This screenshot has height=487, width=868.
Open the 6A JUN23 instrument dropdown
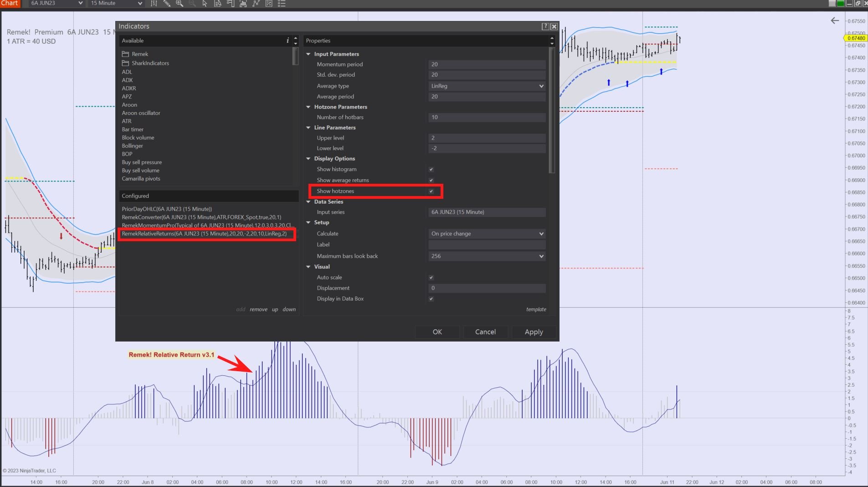coord(56,3)
